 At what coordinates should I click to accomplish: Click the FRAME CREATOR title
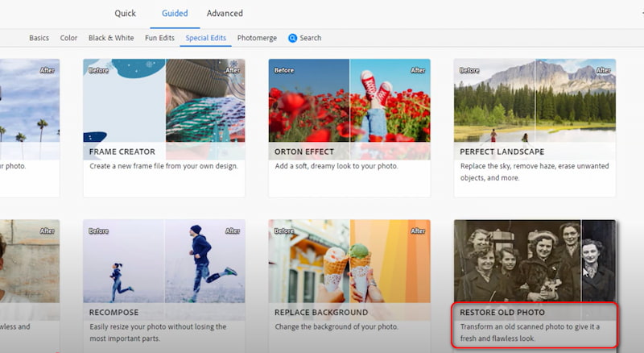122,152
